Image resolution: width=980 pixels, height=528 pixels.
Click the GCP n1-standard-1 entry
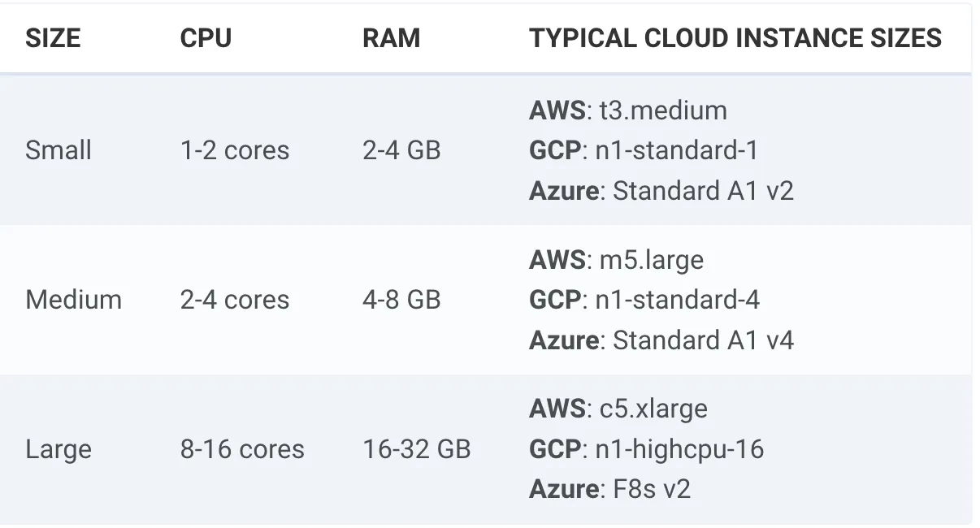point(644,150)
